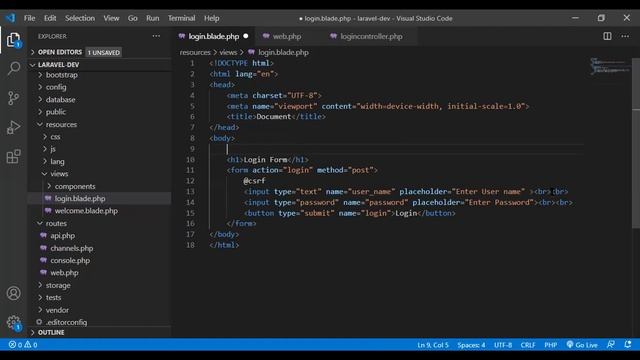Open the Help menu

click(x=211, y=18)
